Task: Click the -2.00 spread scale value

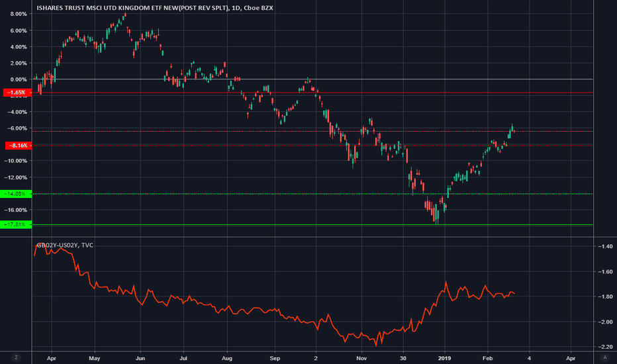Action: click(x=605, y=322)
